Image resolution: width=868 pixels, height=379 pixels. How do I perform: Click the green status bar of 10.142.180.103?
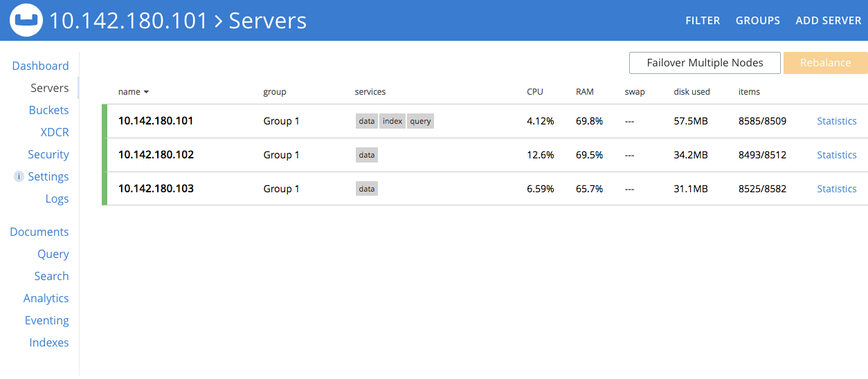pos(105,189)
